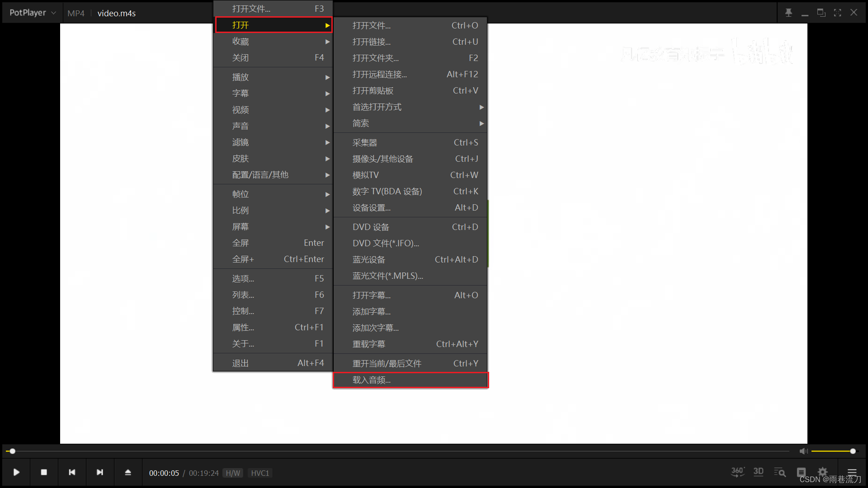
Task: Mute audio via the speaker icon
Action: point(803,451)
